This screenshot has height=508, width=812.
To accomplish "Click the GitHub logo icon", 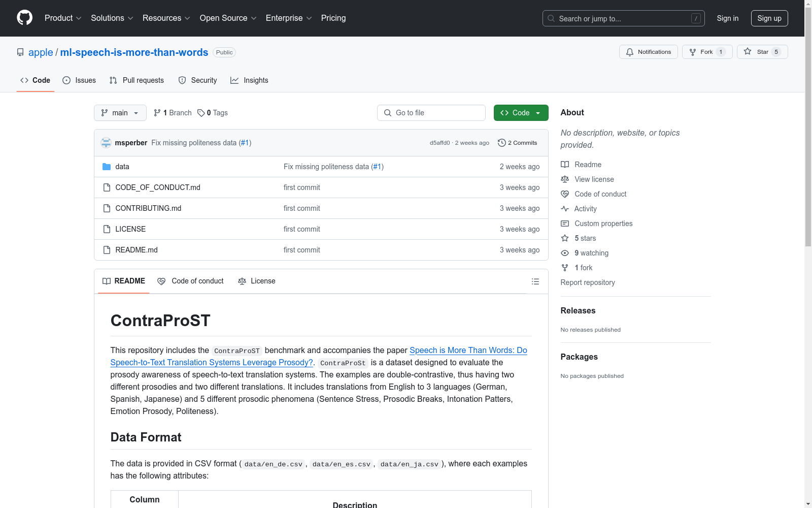I will click(24, 18).
